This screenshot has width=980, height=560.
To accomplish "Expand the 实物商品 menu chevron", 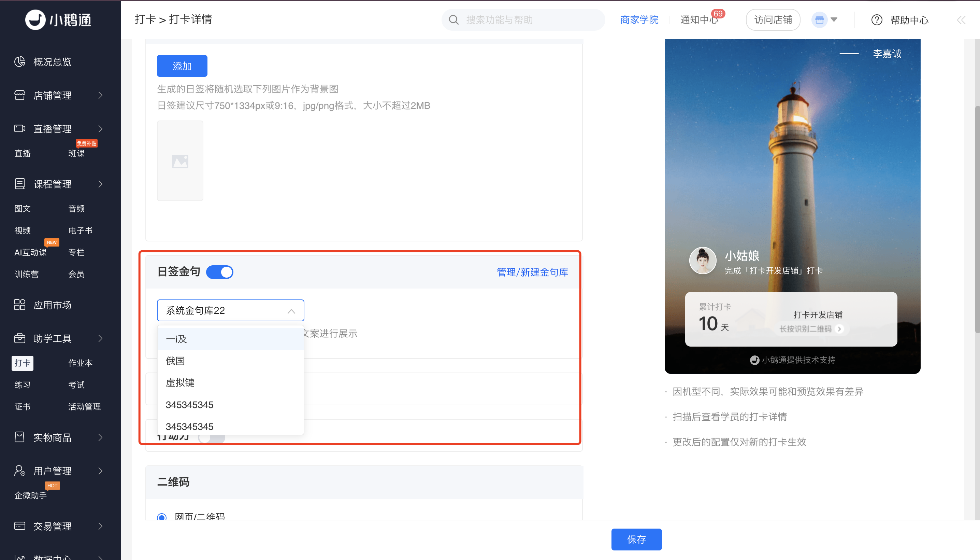I will click(100, 437).
